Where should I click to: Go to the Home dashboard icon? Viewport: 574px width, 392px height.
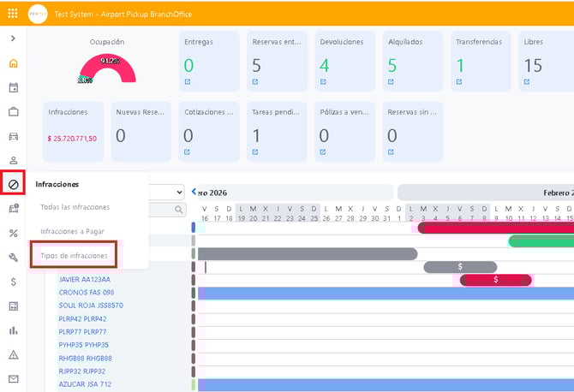13,63
